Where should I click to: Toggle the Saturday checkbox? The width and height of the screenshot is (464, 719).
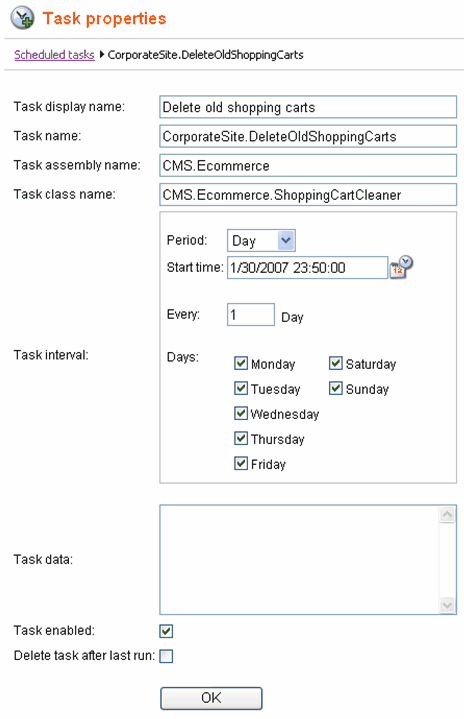tap(336, 363)
